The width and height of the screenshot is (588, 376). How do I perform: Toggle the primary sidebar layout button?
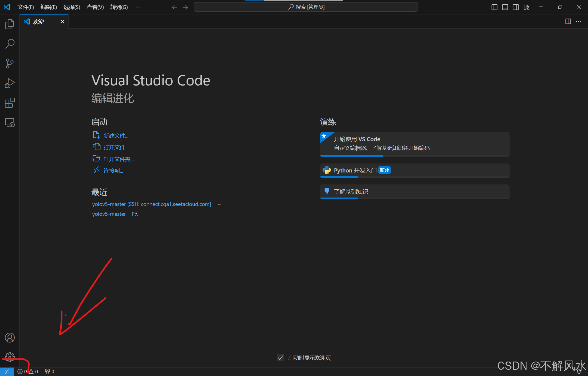click(x=494, y=7)
